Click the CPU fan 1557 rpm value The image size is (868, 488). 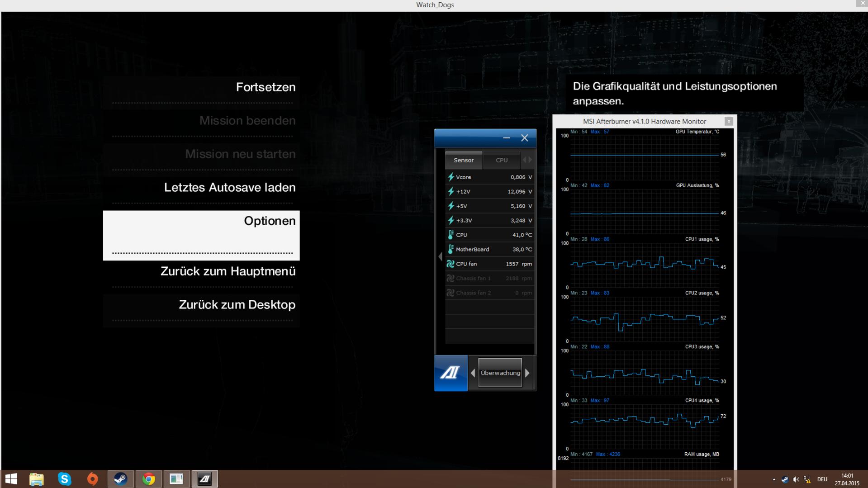click(519, 264)
